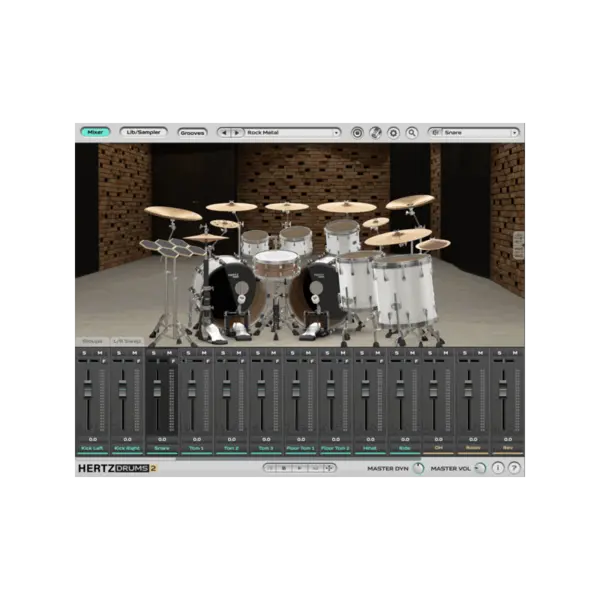Click the F button on Tom 3 channel
This screenshot has height=600, width=600.
(x=277, y=361)
